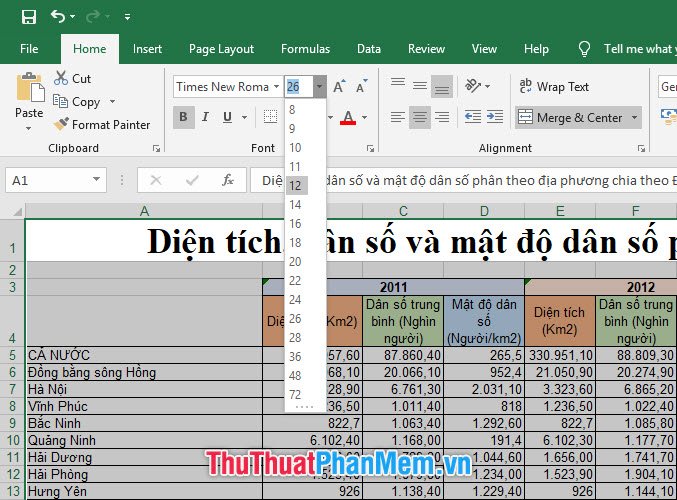
Task: Switch to the Page Layout tab
Action: tap(221, 49)
